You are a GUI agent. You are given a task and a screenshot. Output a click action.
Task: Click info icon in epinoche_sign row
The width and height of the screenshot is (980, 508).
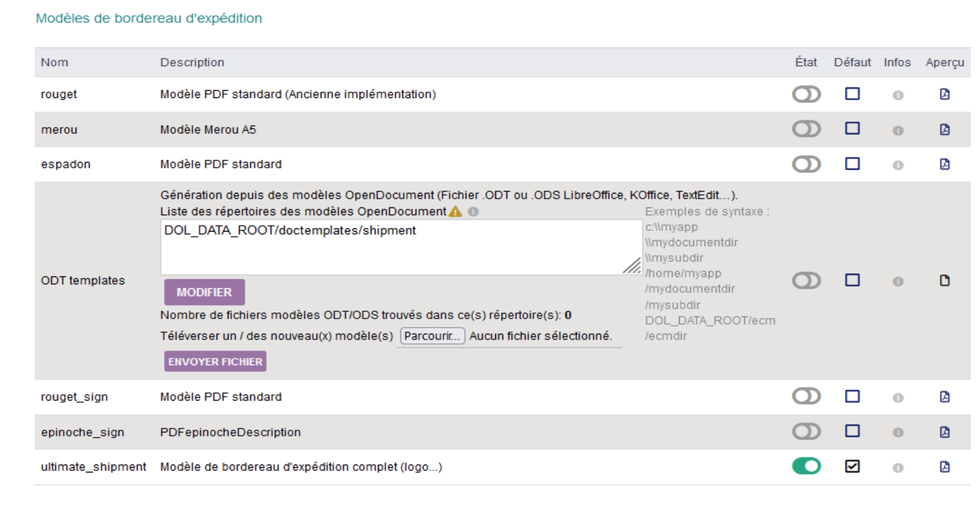pos(897,432)
